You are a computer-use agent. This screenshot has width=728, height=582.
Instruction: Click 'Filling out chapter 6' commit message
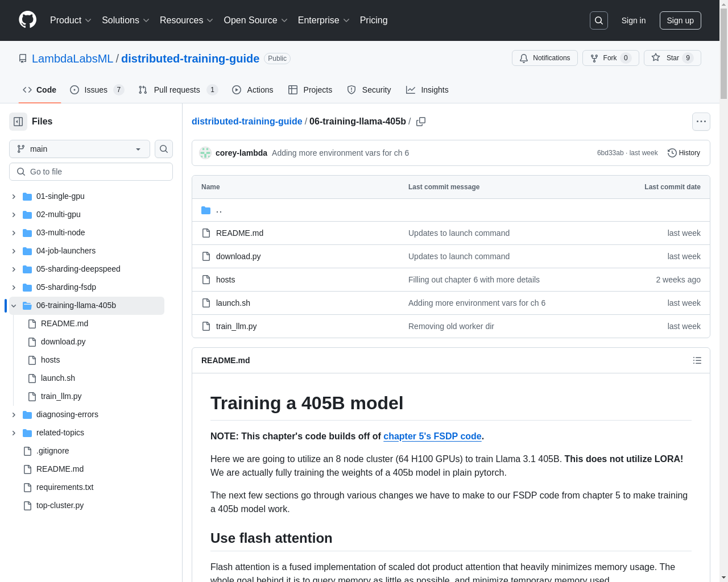pos(474,280)
